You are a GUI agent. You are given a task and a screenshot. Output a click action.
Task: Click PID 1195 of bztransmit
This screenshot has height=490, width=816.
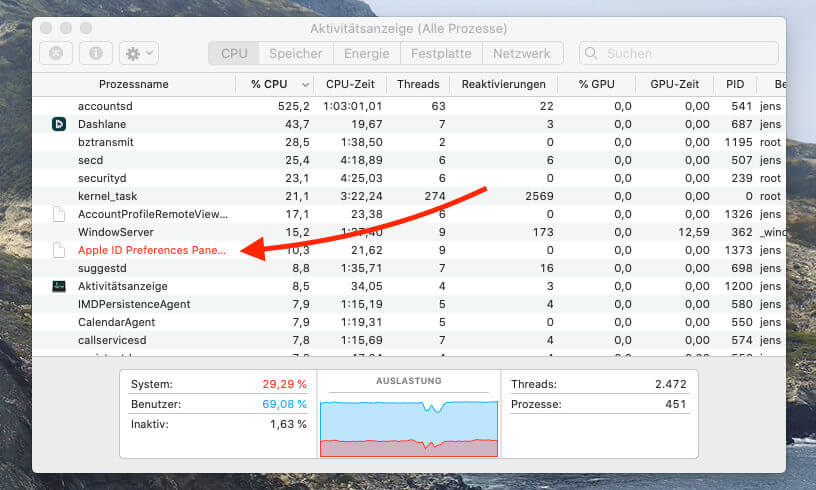[x=738, y=142]
